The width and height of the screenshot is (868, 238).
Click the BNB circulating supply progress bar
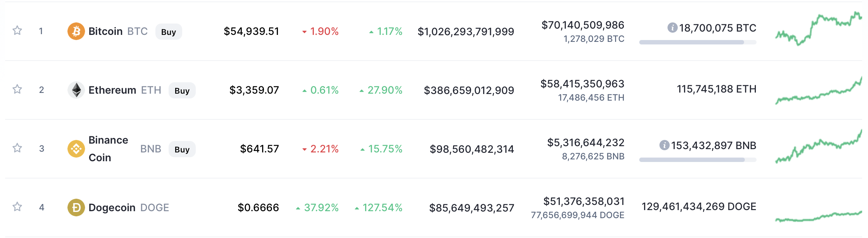click(x=697, y=160)
